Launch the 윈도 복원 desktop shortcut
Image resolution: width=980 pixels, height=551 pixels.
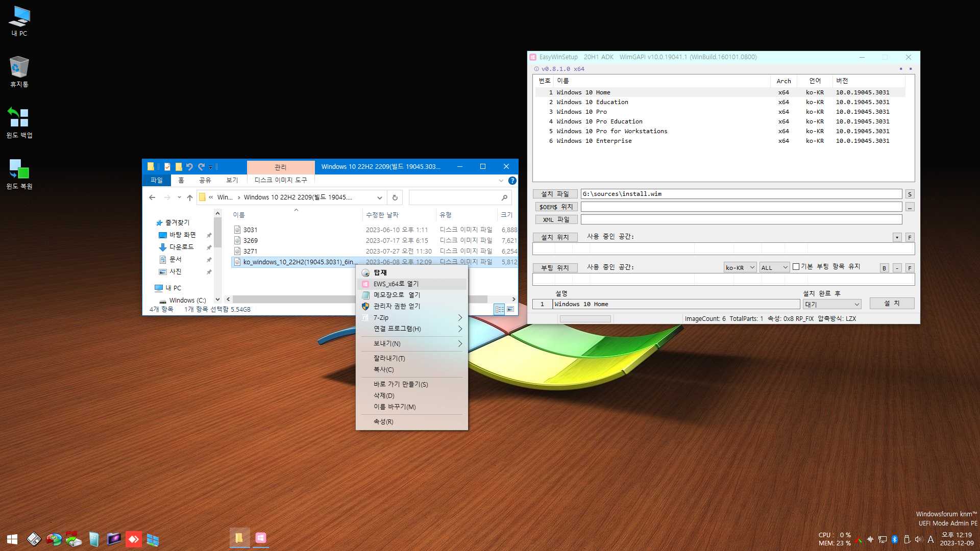19,174
